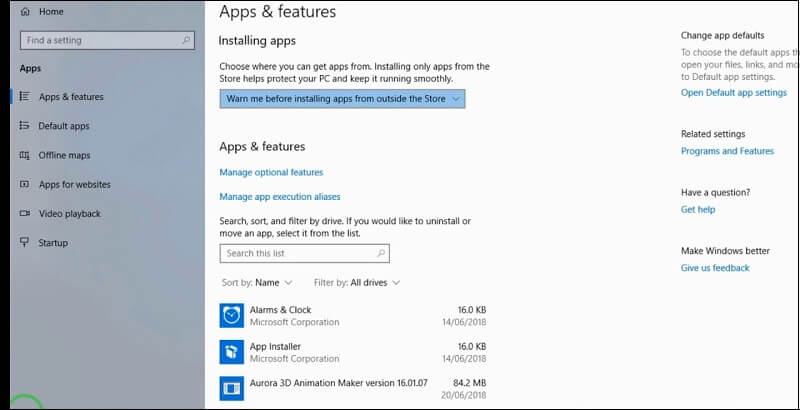Click the Get help link

[698, 209]
